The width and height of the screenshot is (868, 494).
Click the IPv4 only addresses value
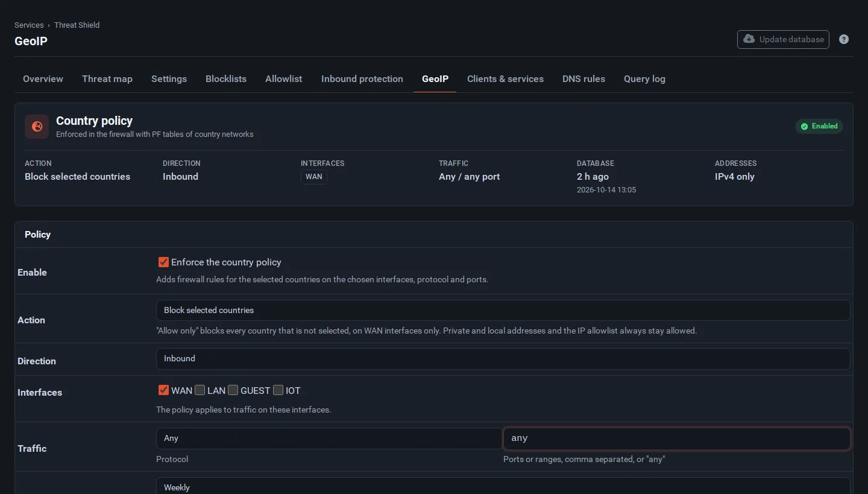734,177
